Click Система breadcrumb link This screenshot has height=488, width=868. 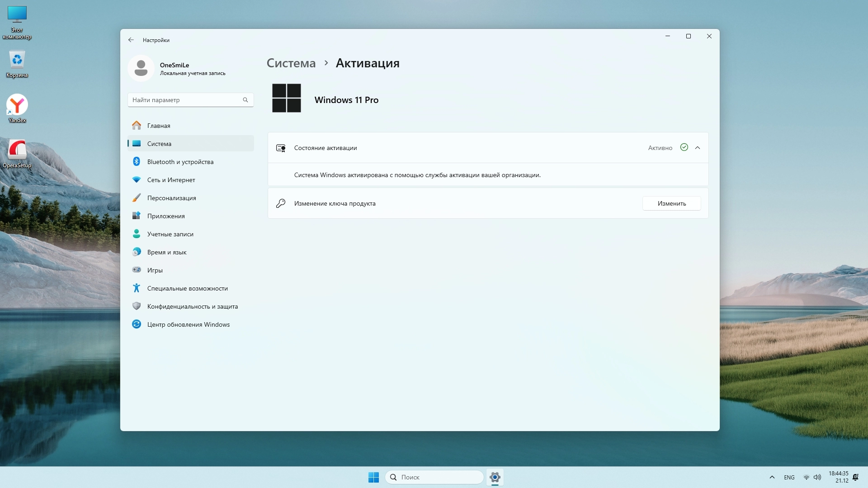pyautogui.click(x=291, y=63)
